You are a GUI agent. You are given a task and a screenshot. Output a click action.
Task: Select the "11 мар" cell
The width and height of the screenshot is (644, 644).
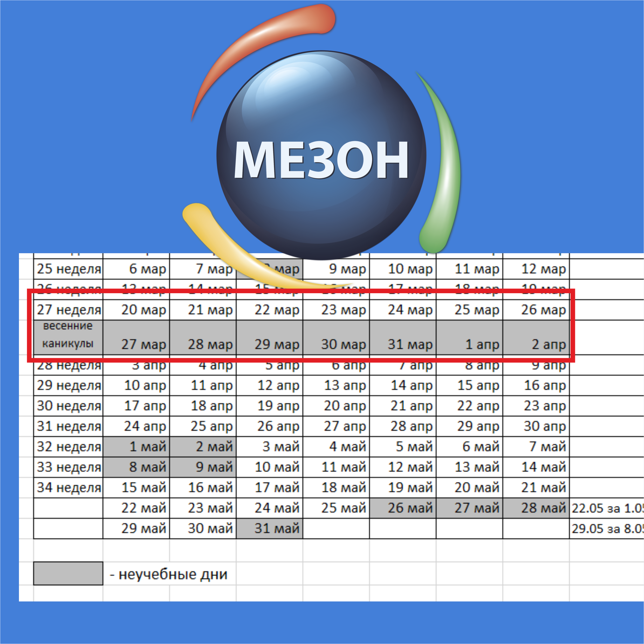470,269
